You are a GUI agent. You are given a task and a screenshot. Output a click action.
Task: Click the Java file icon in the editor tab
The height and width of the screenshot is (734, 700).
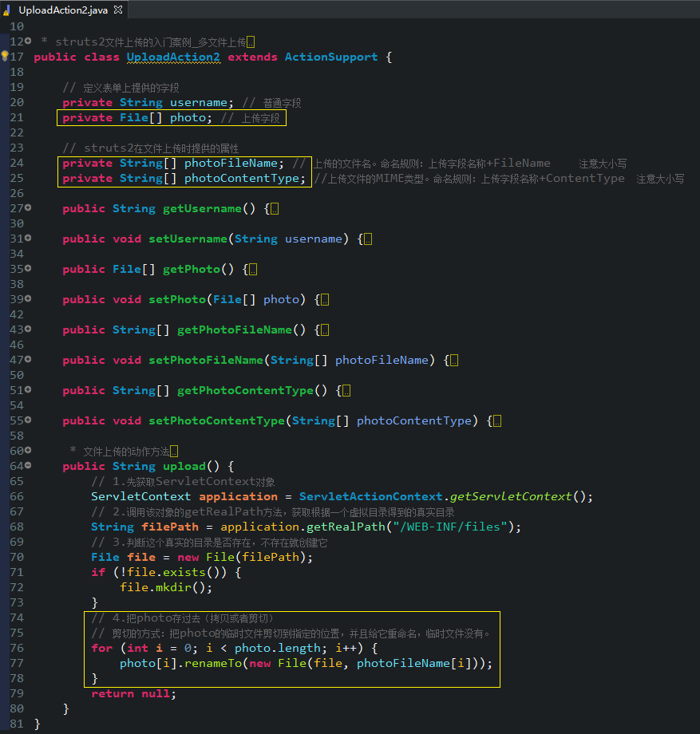point(6,10)
